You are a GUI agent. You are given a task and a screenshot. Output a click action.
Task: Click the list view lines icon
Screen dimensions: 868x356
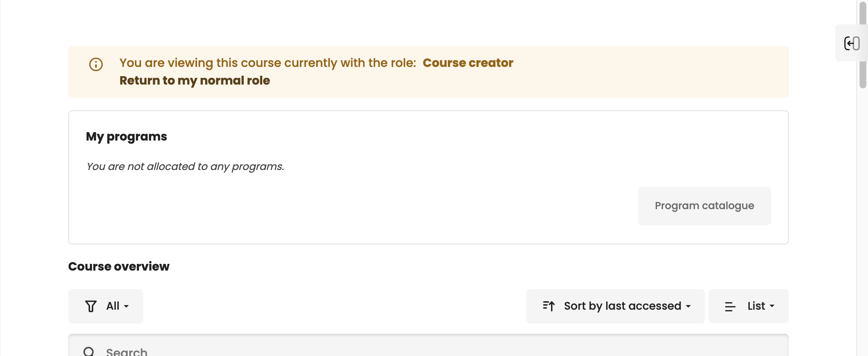730,307
